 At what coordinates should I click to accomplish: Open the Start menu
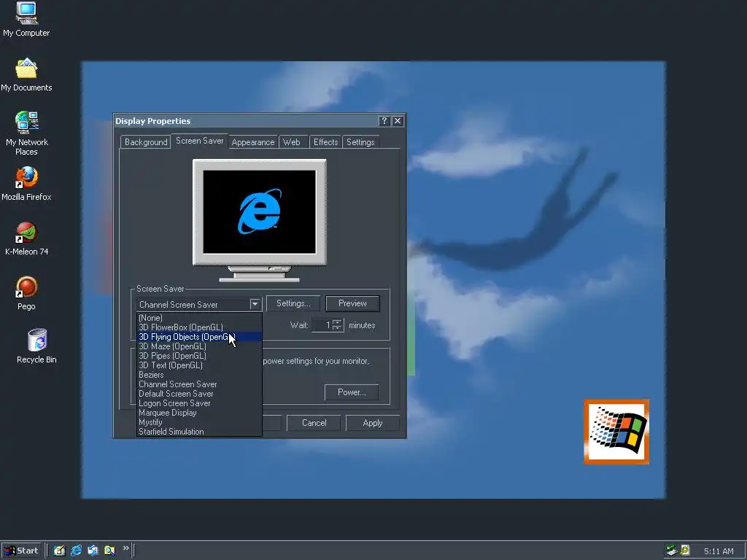point(21,551)
